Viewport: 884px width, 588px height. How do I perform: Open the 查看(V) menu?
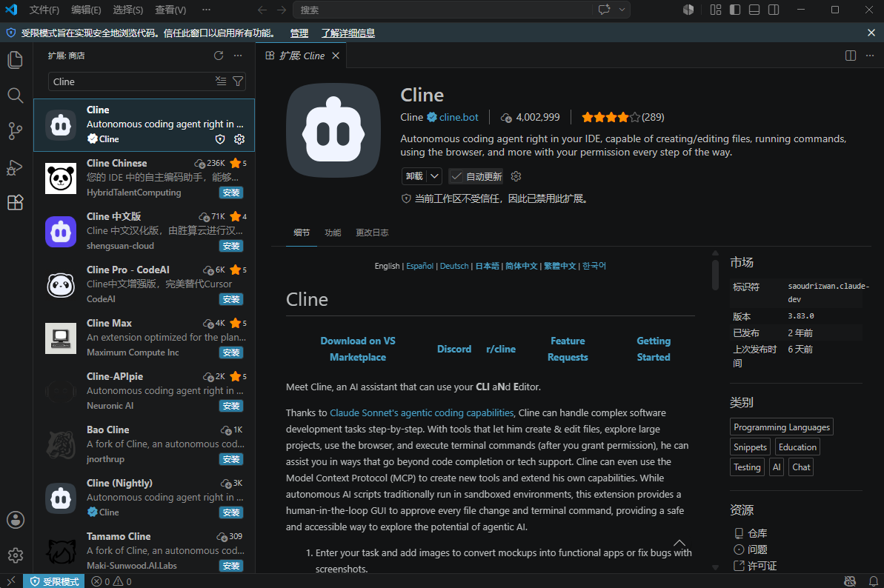170,10
